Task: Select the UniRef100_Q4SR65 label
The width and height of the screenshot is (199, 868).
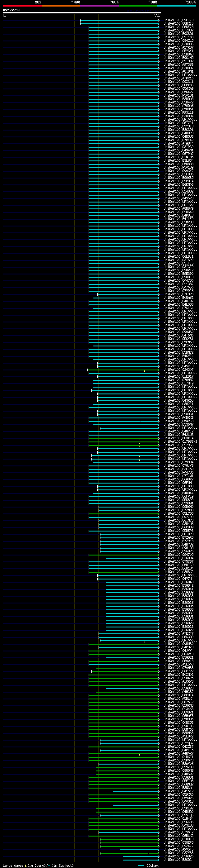Action: (x=178, y=400)
